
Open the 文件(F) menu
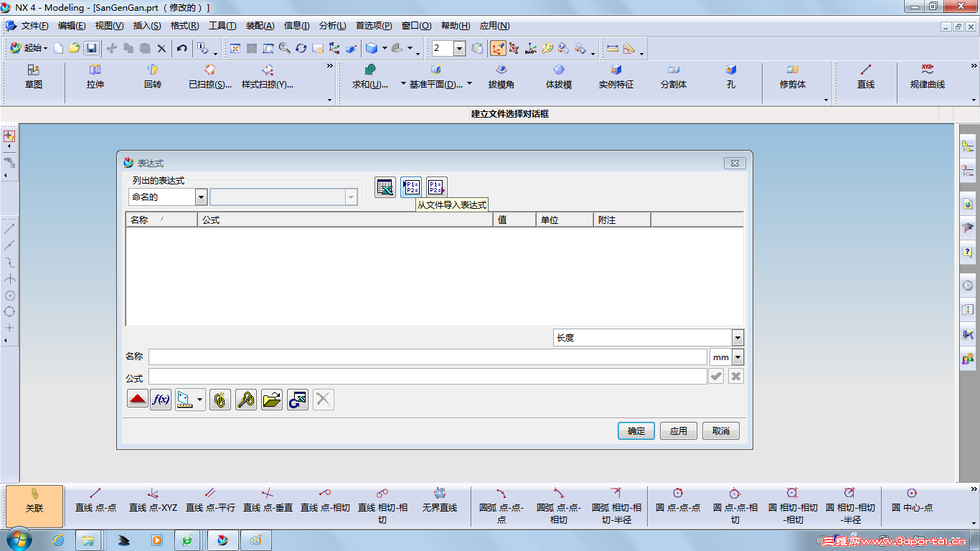pos(34,26)
